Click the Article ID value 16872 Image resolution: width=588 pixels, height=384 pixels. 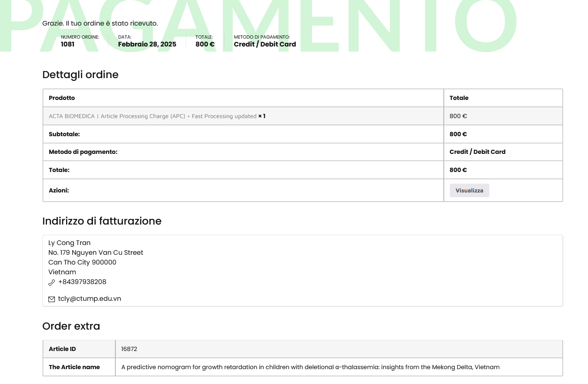(129, 349)
